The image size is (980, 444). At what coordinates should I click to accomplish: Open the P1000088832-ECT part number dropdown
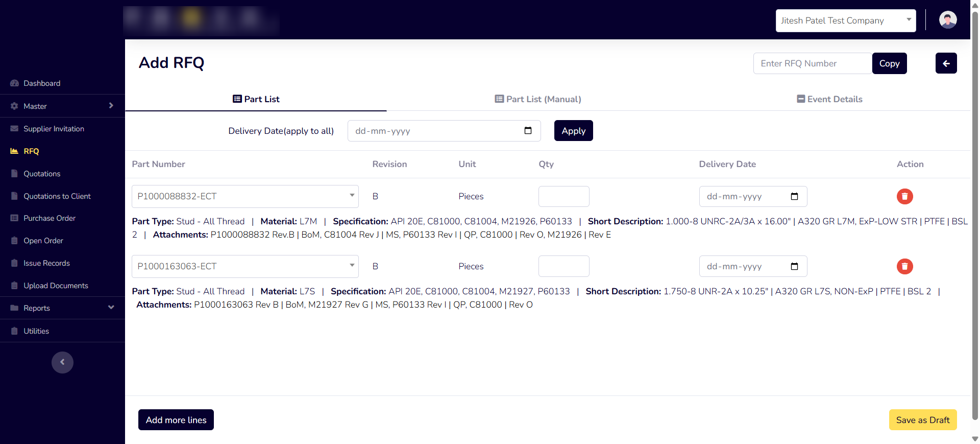[x=245, y=196]
